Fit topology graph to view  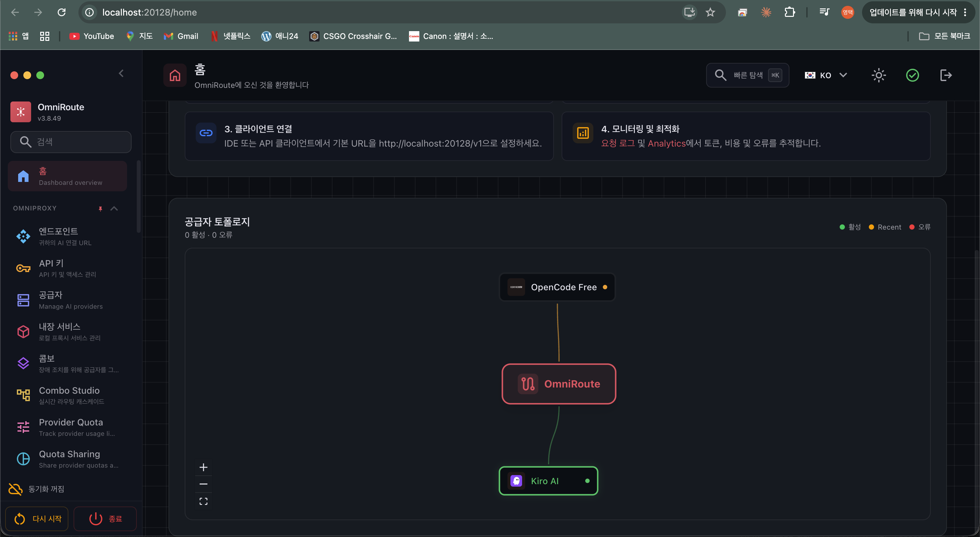(x=204, y=501)
